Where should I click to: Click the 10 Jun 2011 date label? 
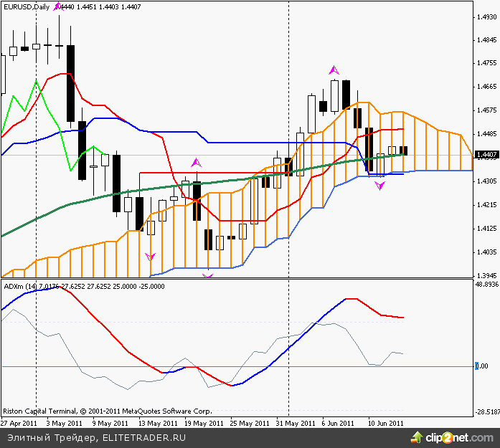coord(386,423)
